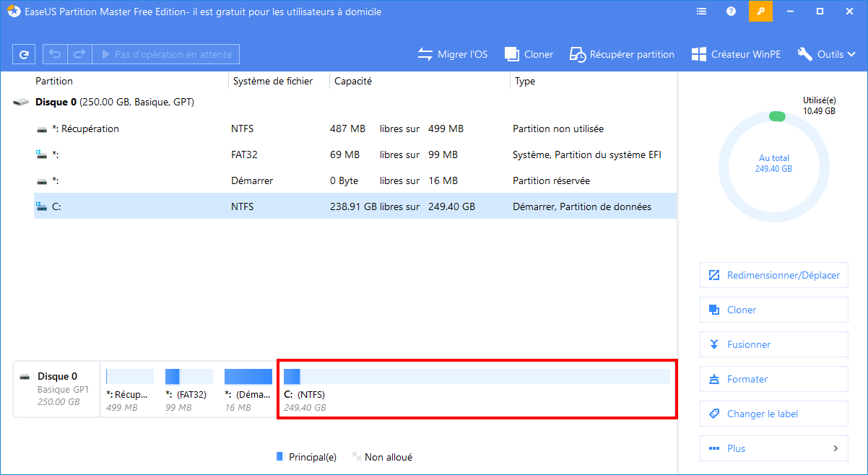Select the C: (NTFS) block in disk map

pos(477,390)
